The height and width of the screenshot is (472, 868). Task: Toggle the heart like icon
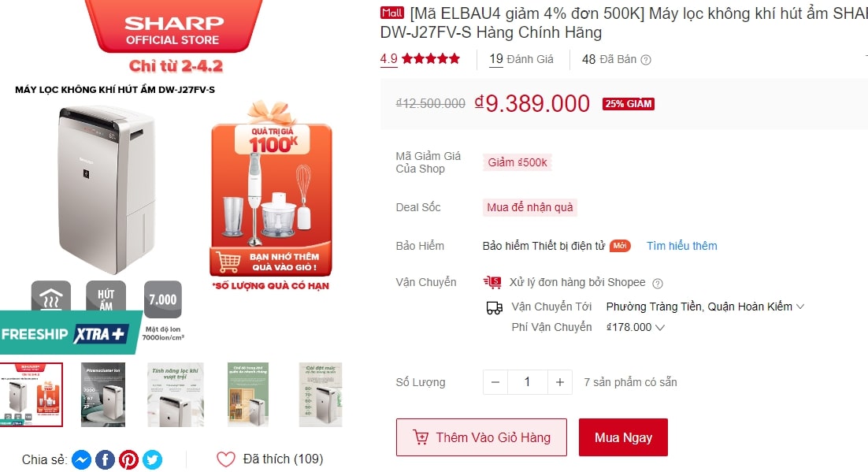(x=226, y=459)
